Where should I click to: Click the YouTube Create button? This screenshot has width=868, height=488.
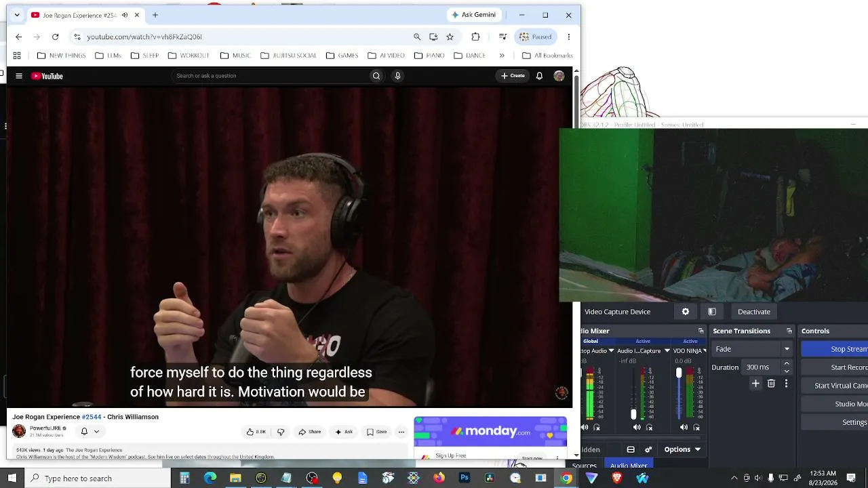tap(513, 76)
